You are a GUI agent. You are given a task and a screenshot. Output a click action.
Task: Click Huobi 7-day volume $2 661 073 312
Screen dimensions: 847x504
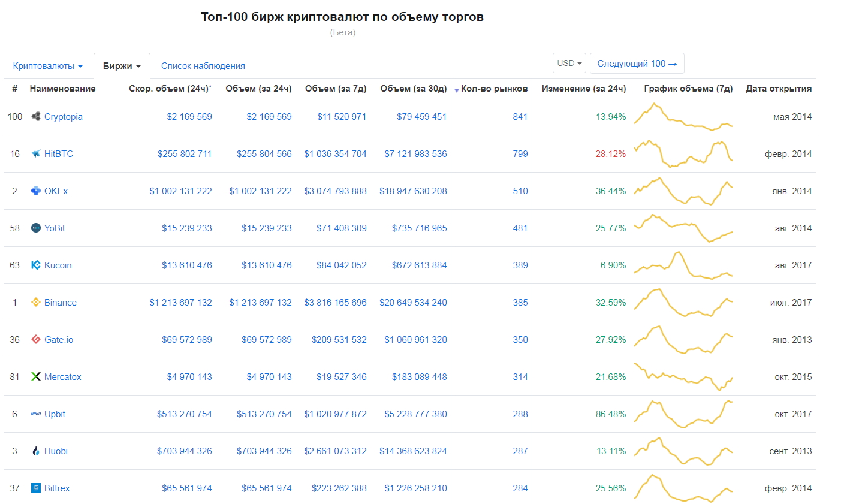coord(335,451)
